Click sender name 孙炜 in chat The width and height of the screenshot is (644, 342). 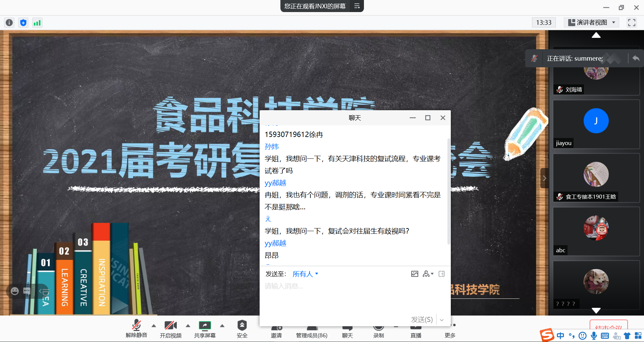pos(272,146)
